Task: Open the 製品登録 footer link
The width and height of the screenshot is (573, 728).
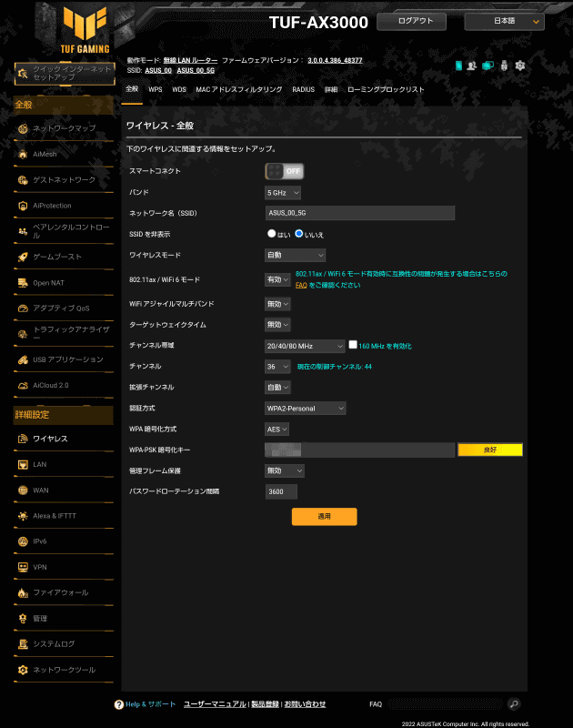Action: pyautogui.click(x=265, y=704)
